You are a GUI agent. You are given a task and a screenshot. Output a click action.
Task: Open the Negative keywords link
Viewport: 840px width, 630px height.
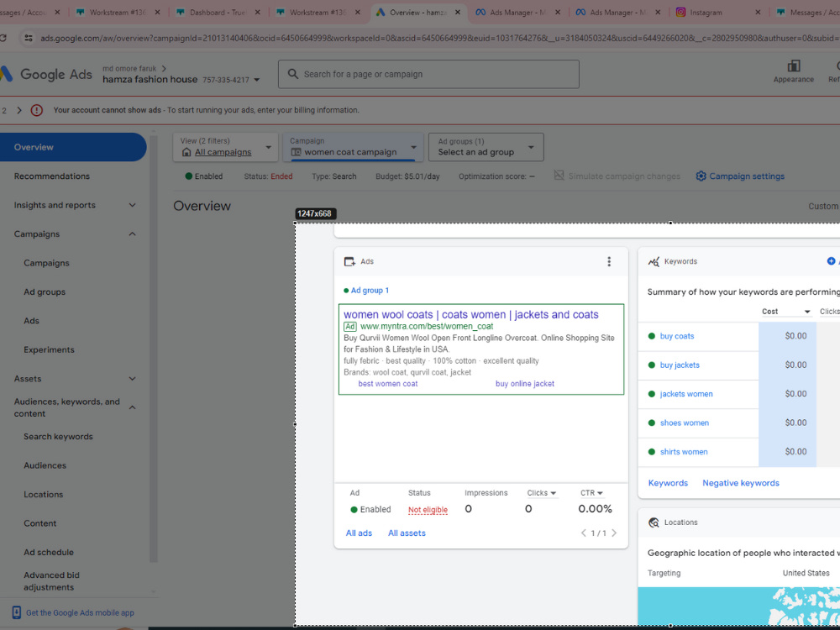(x=741, y=483)
